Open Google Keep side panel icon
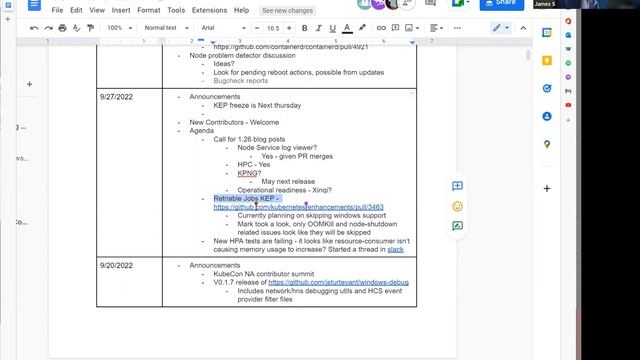The image size is (640, 360). tap(547, 61)
